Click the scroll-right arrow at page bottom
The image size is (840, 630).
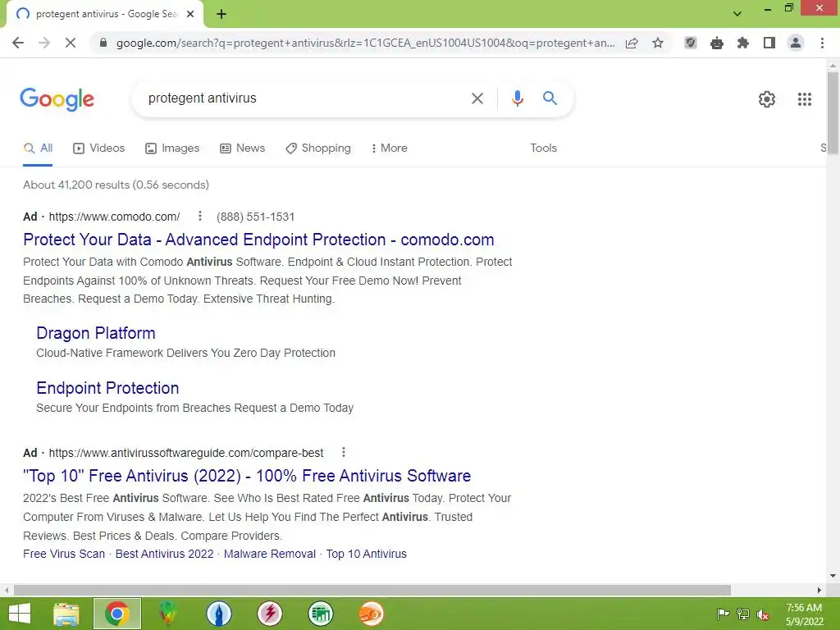tap(819, 590)
